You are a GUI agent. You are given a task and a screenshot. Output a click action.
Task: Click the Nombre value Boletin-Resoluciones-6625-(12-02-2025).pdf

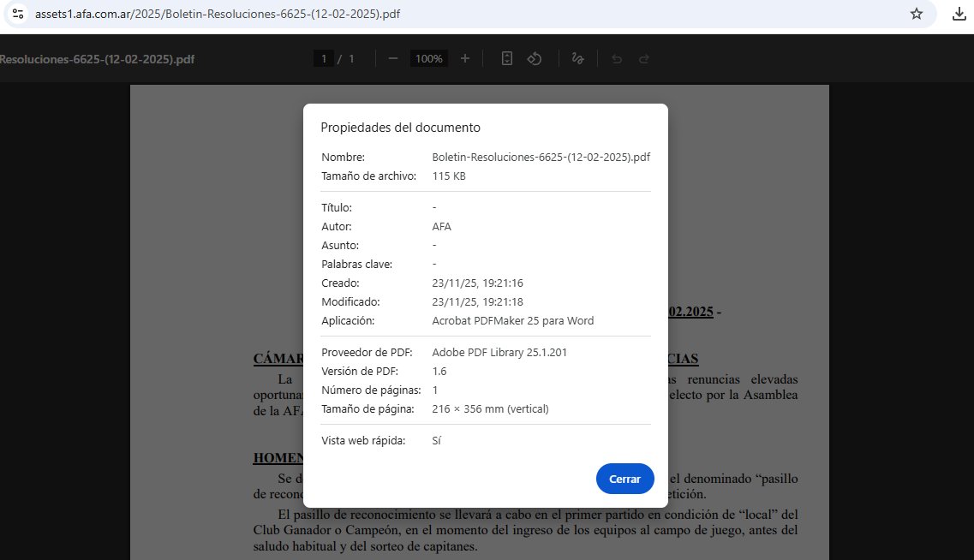coord(541,157)
